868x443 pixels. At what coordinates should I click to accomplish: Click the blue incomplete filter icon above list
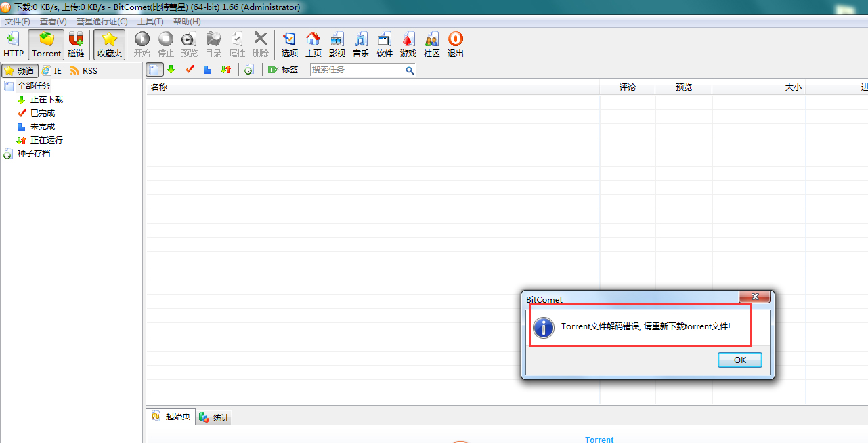[x=208, y=70]
